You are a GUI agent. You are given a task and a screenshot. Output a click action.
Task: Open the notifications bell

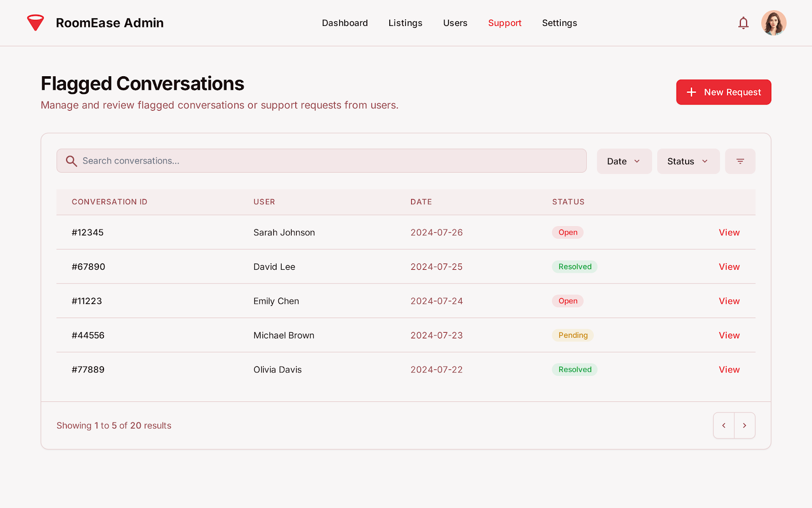click(743, 23)
